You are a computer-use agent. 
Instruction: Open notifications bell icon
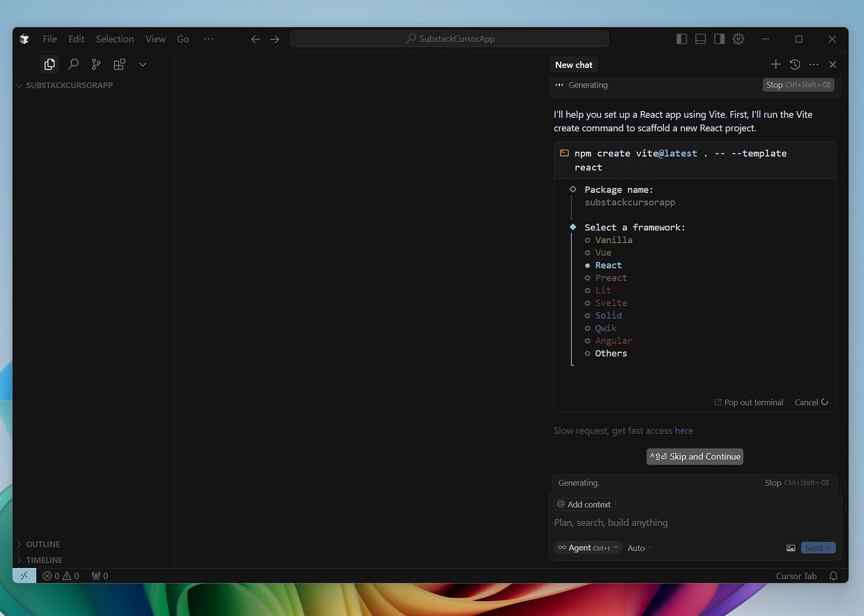(x=833, y=576)
